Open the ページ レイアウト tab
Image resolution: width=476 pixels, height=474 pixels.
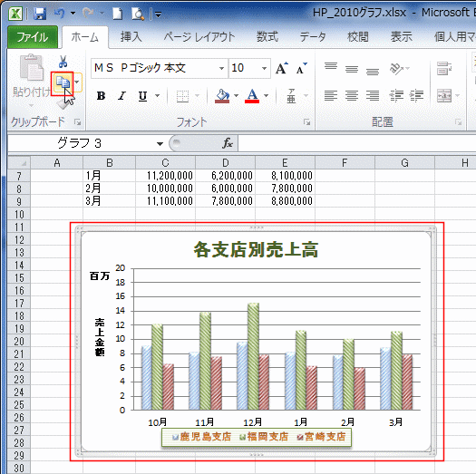[199, 37]
